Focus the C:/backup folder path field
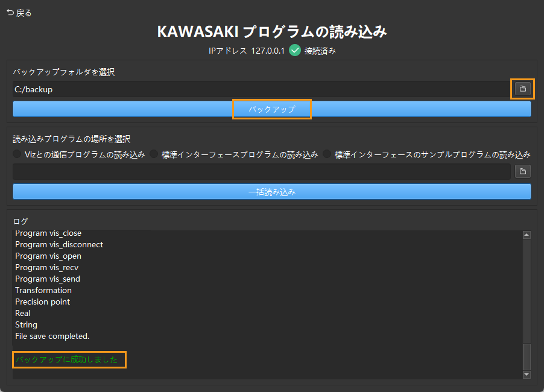The image size is (544, 392). click(262, 89)
